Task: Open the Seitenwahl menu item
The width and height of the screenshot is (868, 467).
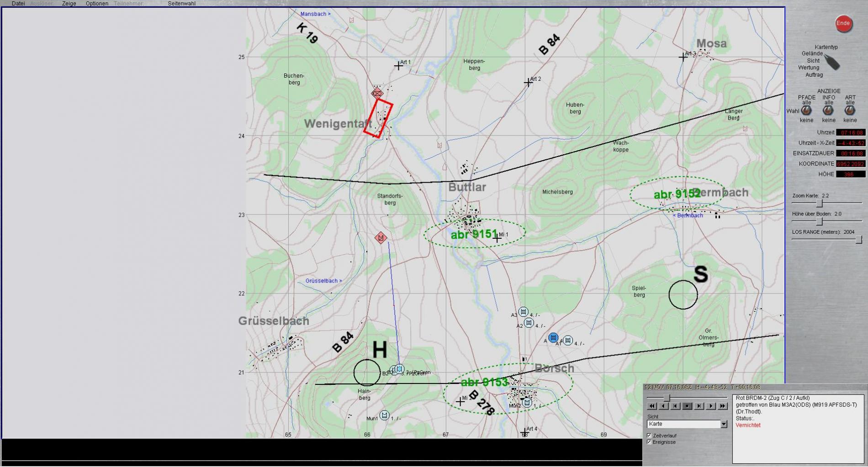Action: [x=181, y=4]
